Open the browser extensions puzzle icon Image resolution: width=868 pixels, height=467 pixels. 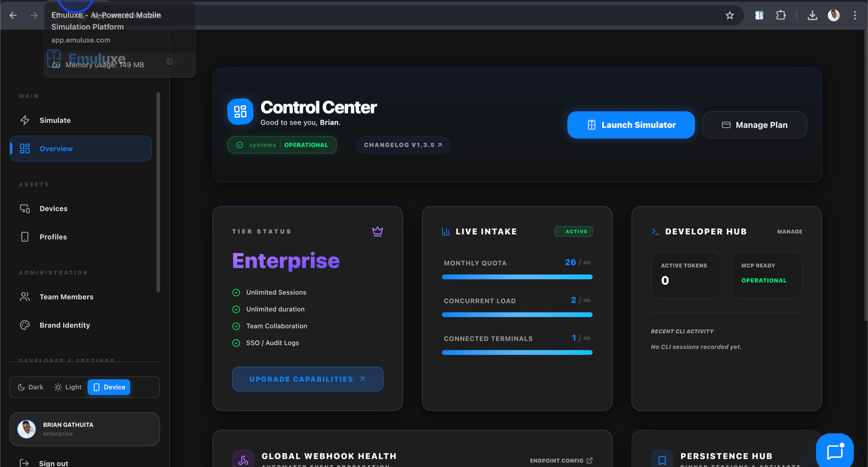(781, 15)
